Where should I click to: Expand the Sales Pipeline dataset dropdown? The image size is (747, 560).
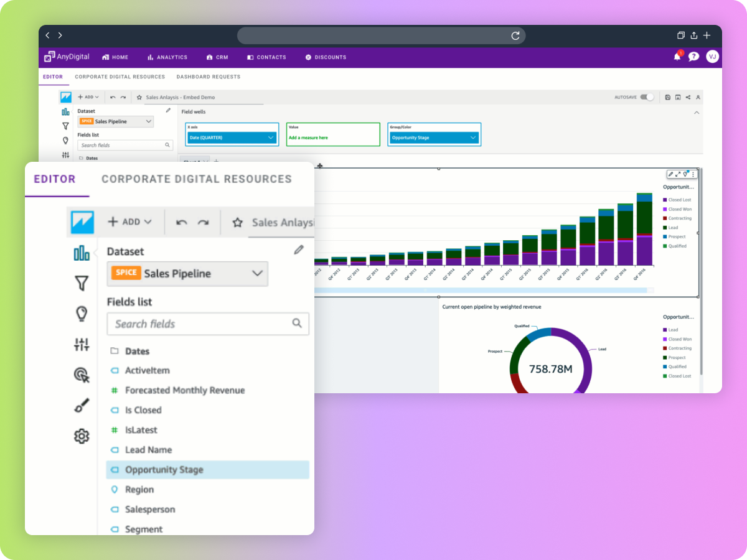(187, 274)
